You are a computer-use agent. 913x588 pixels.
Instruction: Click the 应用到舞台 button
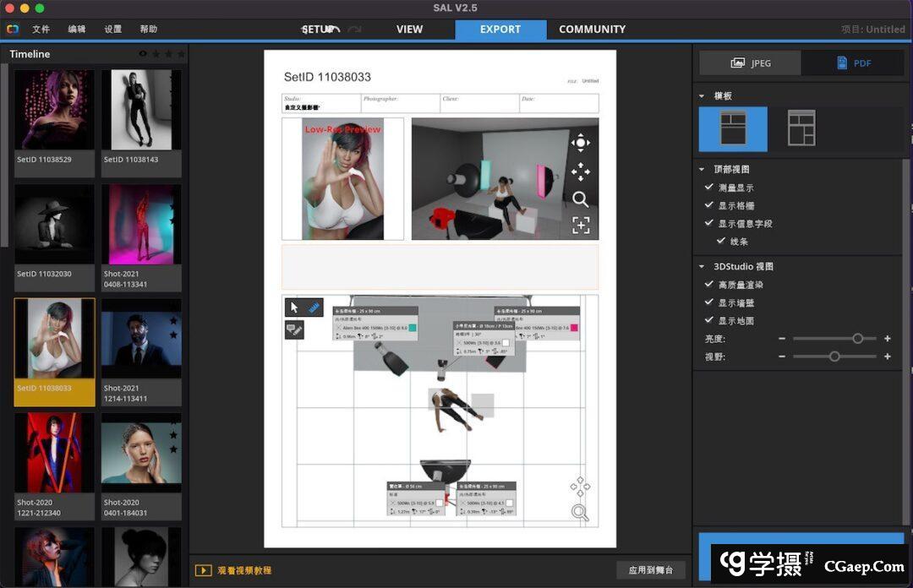click(x=650, y=570)
